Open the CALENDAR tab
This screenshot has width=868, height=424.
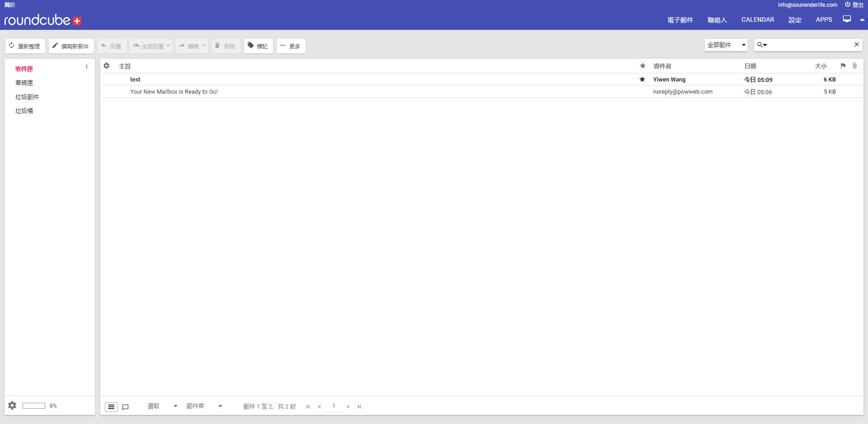click(758, 19)
